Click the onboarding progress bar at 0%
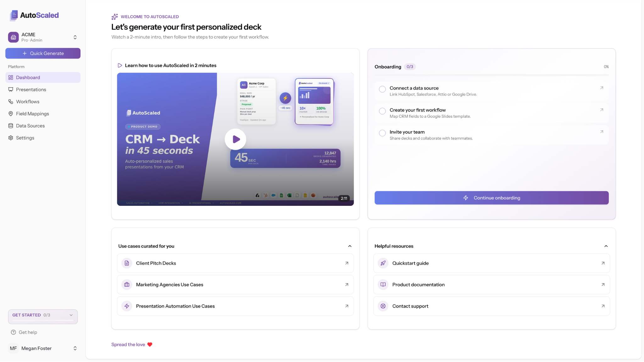The height and width of the screenshot is (362, 644). tap(491, 75)
